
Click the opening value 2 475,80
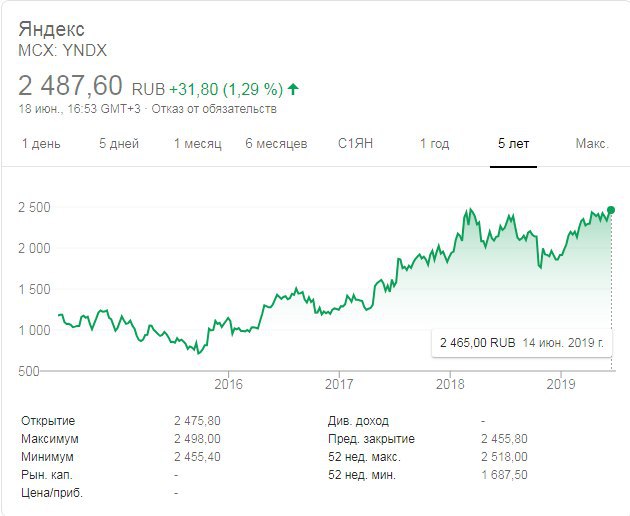point(197,421)
